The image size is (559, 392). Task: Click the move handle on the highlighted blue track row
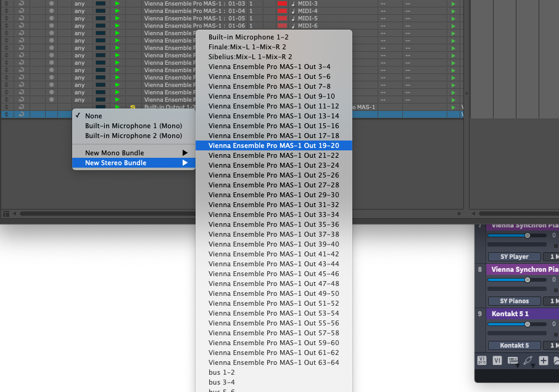6,114
